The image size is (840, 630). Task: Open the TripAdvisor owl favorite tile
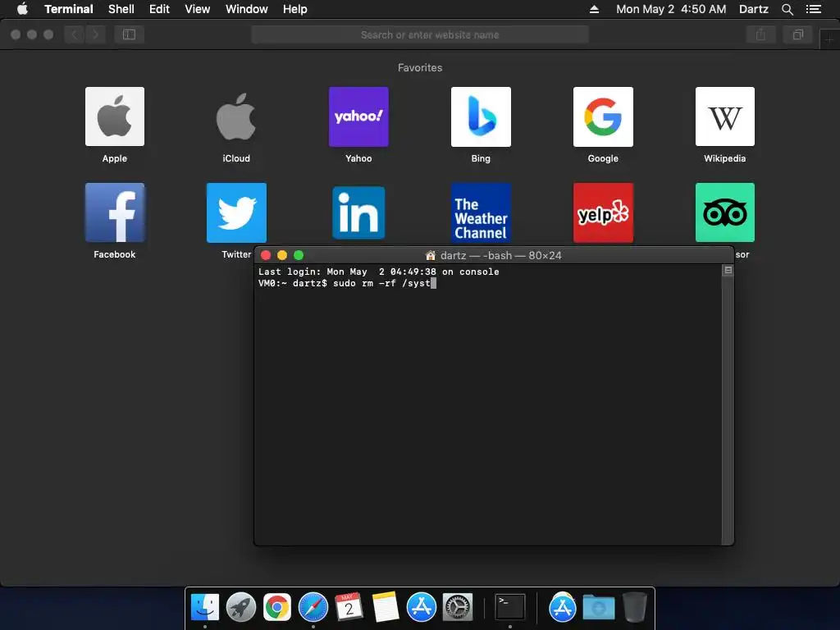coord(725,212)
